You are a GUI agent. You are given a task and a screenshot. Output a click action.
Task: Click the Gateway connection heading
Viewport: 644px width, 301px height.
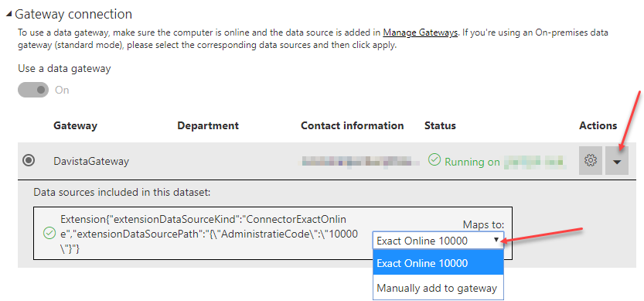coord(73,14)
